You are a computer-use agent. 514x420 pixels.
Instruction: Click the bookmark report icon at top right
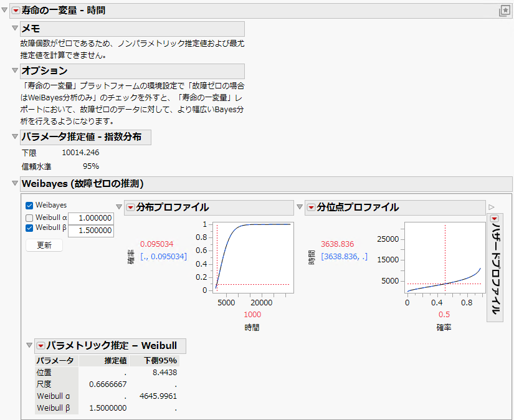(x=505, y=11)
